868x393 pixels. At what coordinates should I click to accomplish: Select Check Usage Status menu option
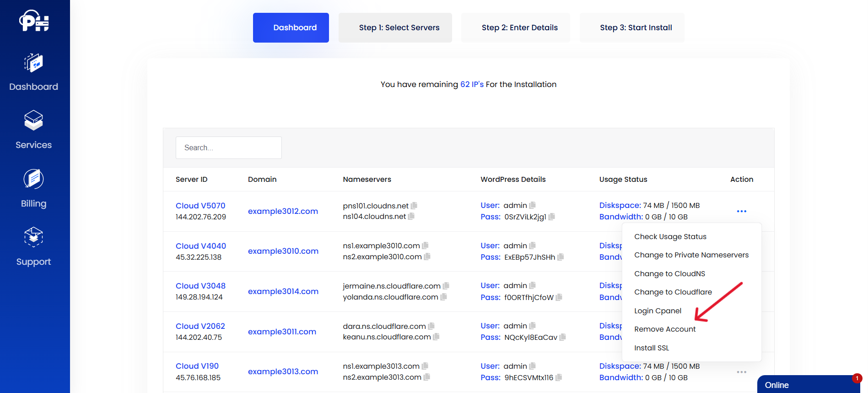670,237
